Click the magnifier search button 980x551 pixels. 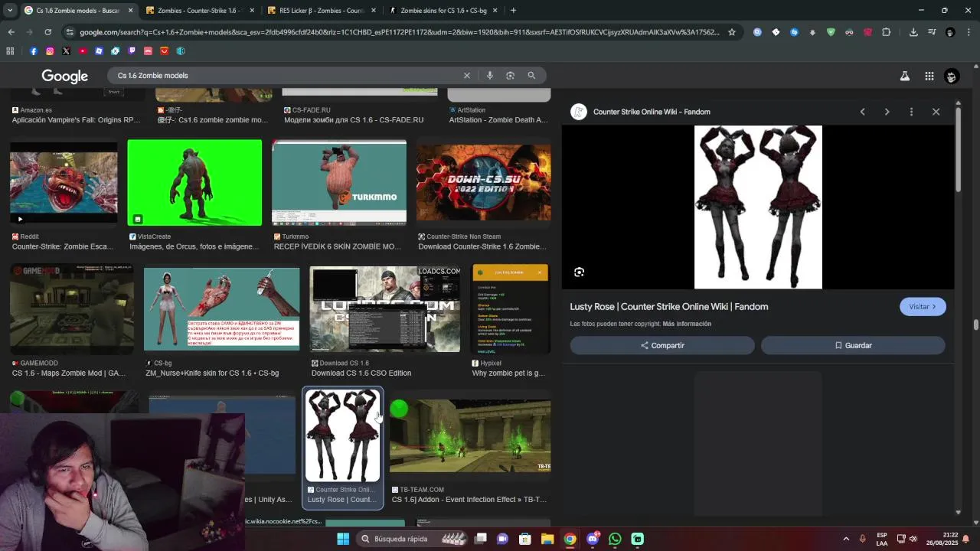tap(531, 76)
